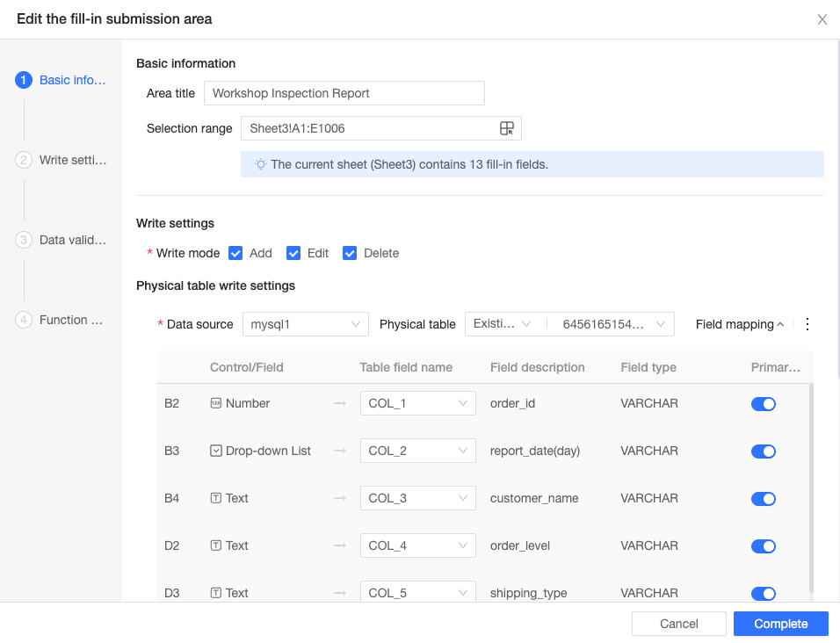Turn off primary key toggle for order_id
This screenshot has height=643, width=840.
click(763, 403)
